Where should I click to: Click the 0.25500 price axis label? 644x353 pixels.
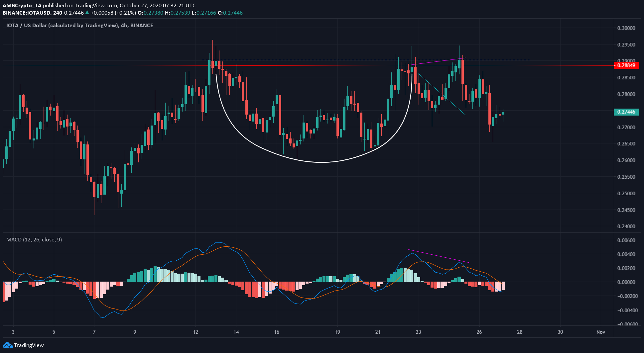(626, 177)
